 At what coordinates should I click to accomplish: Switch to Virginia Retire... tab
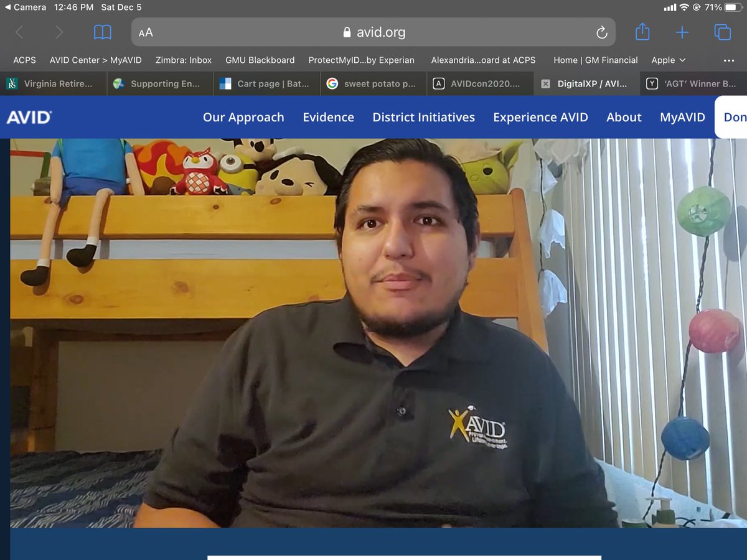click(54, 83)
